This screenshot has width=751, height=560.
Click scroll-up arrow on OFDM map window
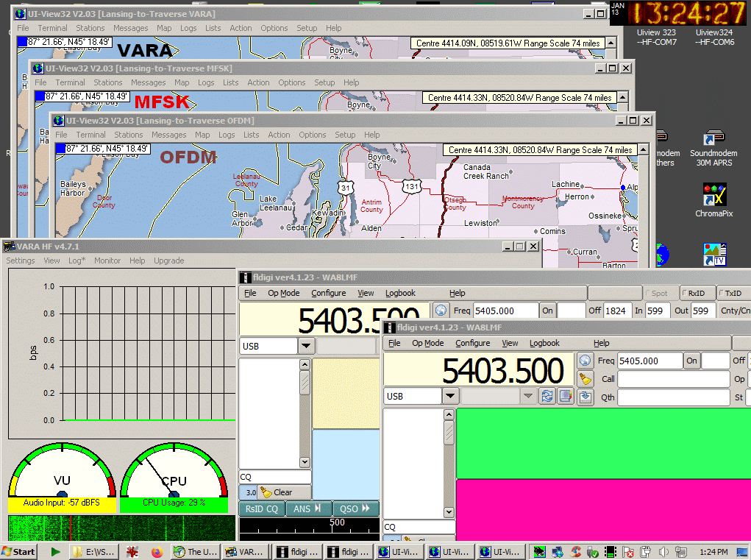pos(644,150)
